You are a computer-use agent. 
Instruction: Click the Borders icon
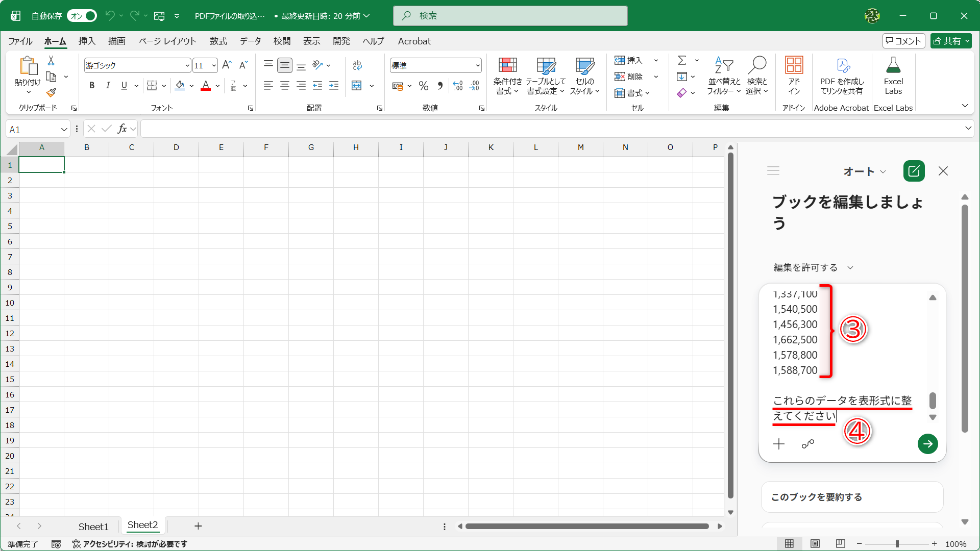[152, 86]
